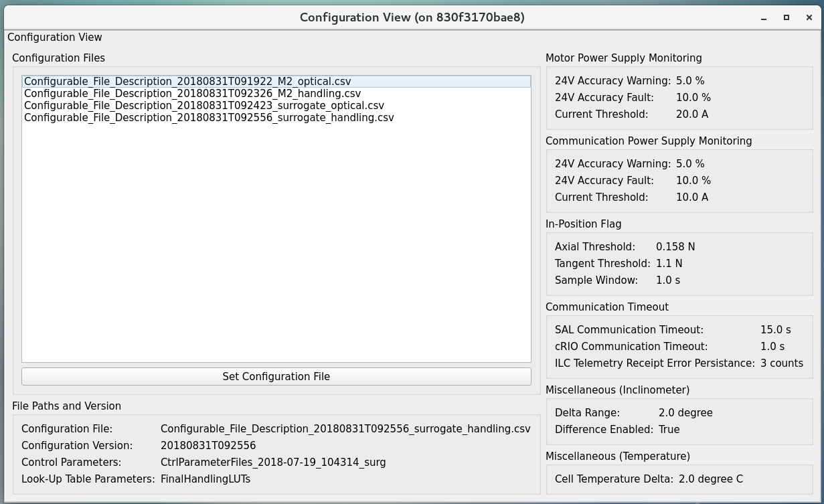Click the Difference Enabled True value
The image size is (824, 504).
coord(669,429)
